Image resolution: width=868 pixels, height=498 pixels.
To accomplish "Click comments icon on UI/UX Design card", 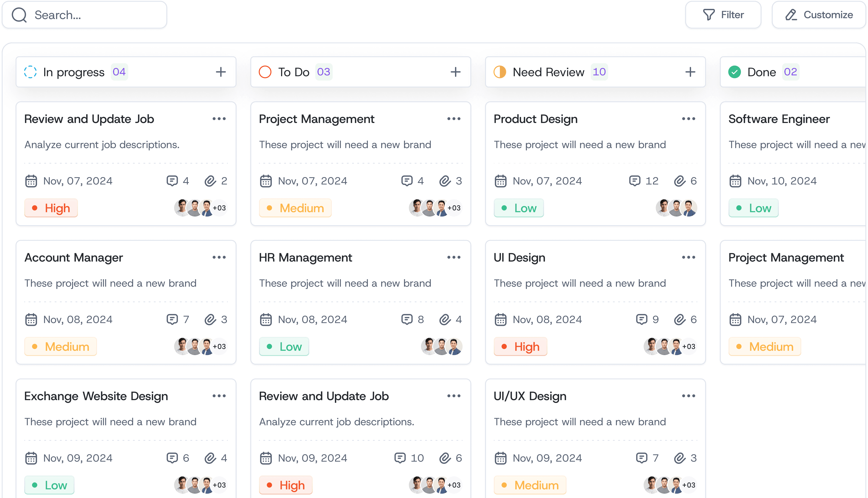I will [642, 458].
